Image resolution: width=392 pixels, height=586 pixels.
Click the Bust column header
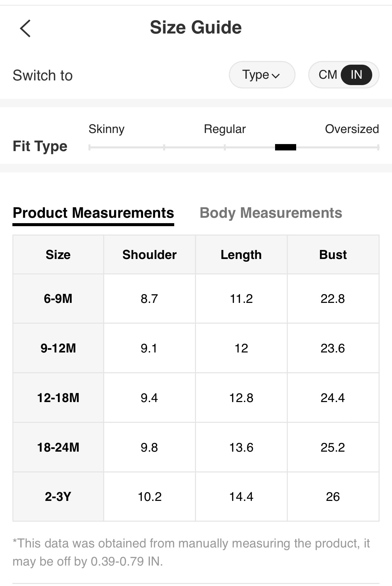click(x=333, y=255)
